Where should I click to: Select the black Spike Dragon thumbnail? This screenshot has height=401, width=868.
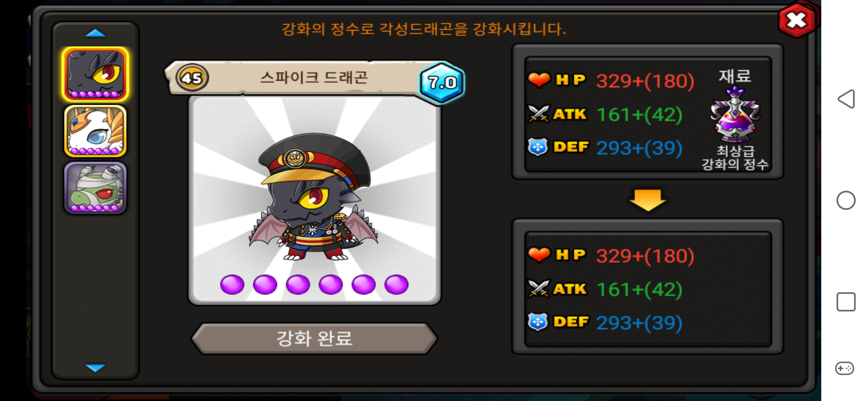pos(95,74)
